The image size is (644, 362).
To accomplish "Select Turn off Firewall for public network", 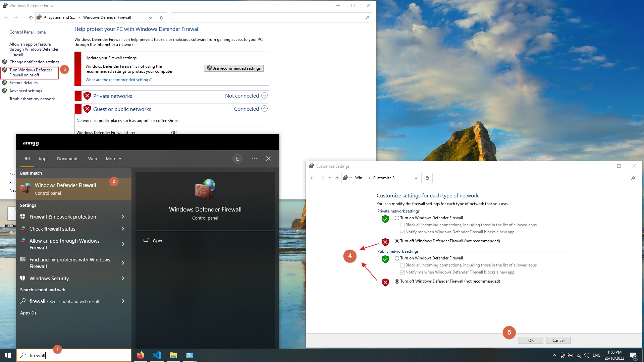I will (397, 281).
